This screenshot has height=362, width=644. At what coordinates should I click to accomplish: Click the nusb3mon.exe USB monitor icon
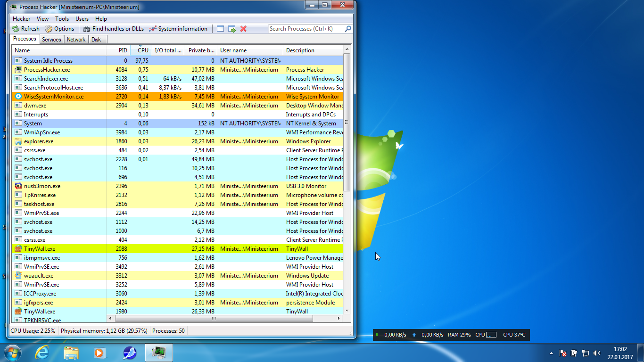18,186
